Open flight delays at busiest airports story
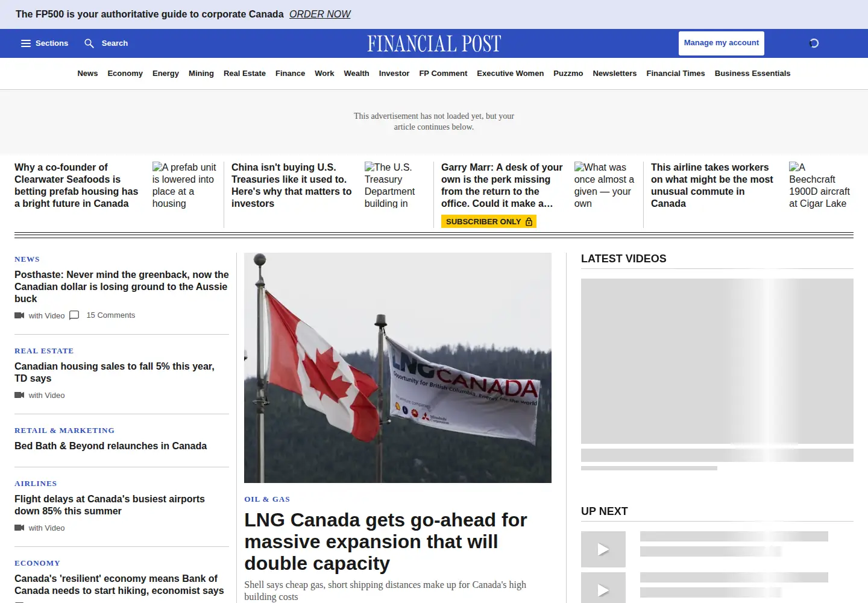 tap(110, 505)
